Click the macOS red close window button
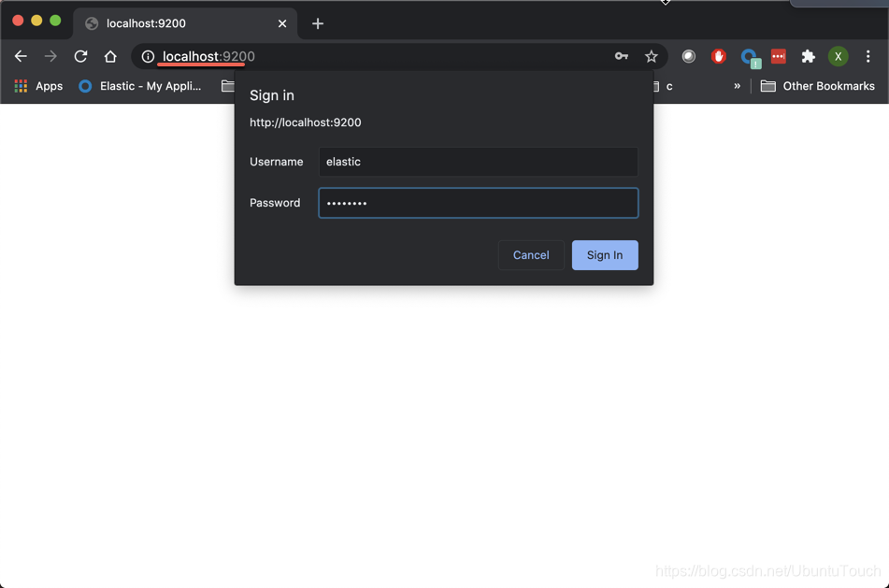The width and height of the screenshot is (889, 588). coord(18,21)
